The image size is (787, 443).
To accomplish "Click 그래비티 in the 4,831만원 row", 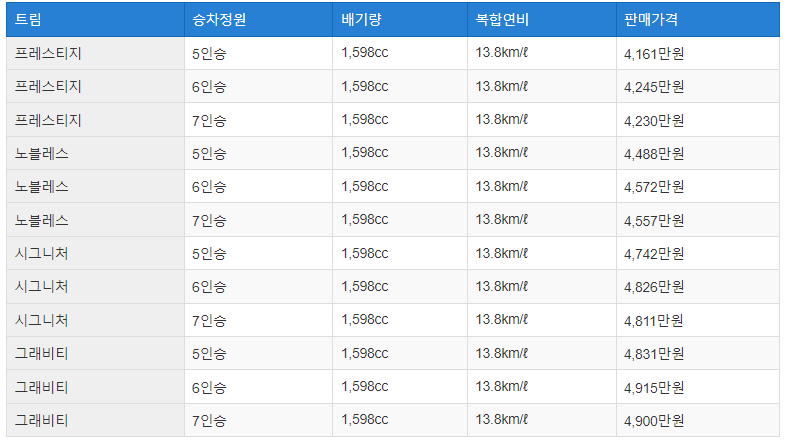I will point(41,353).
